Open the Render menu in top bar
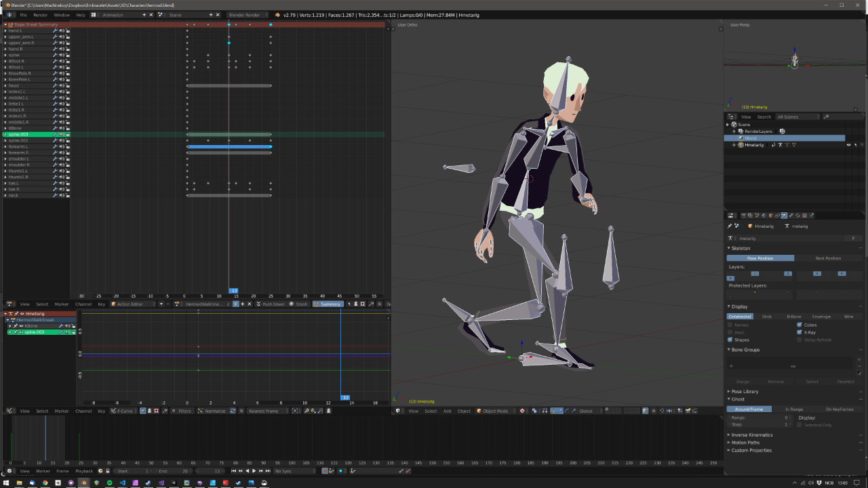Image resolution: width=868 pixels, height=488 pixels. [x=41, y=15]
